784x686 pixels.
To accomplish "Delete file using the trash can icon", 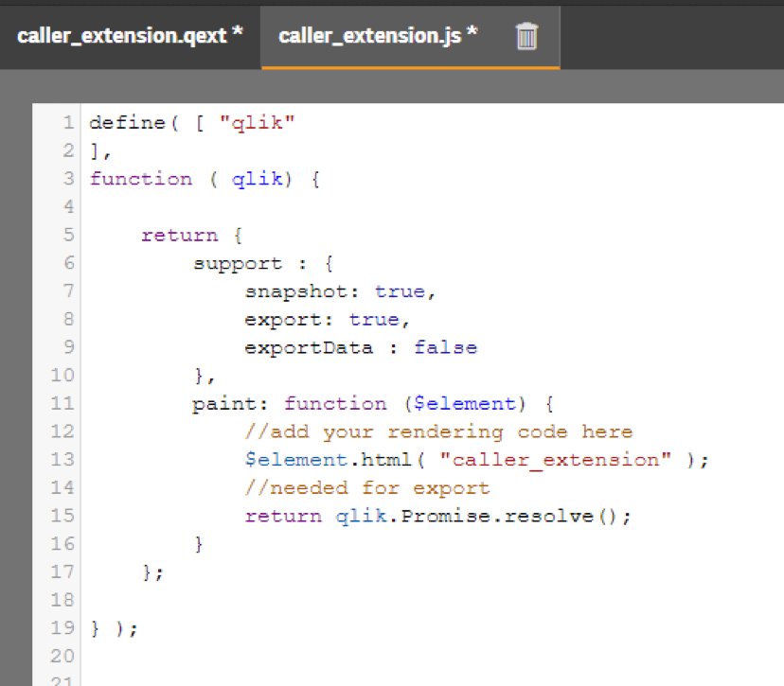I will 526,37.
